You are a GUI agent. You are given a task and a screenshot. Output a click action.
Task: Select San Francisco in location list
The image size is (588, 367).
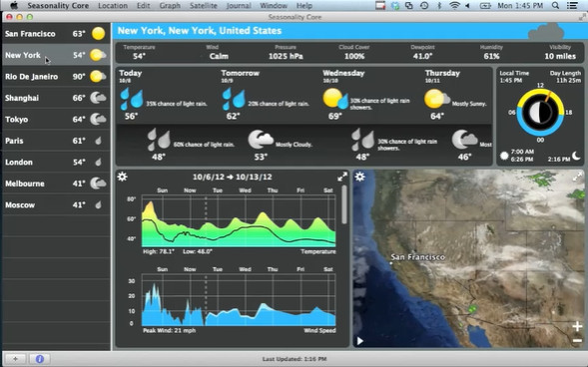[56, 33]
